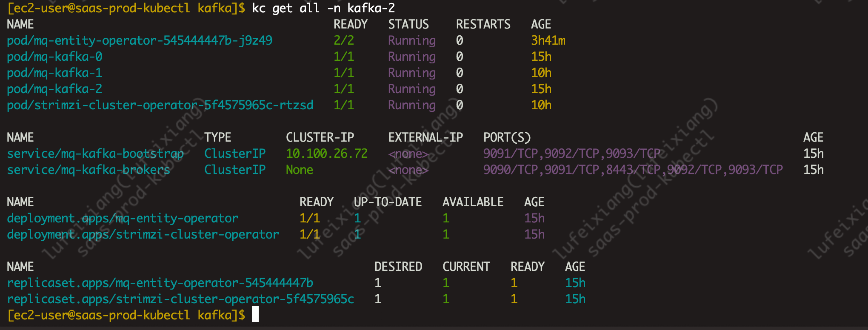868x330 pixels.
Task: Click the RESTARTS column header
Action: [x=483, y=24]
